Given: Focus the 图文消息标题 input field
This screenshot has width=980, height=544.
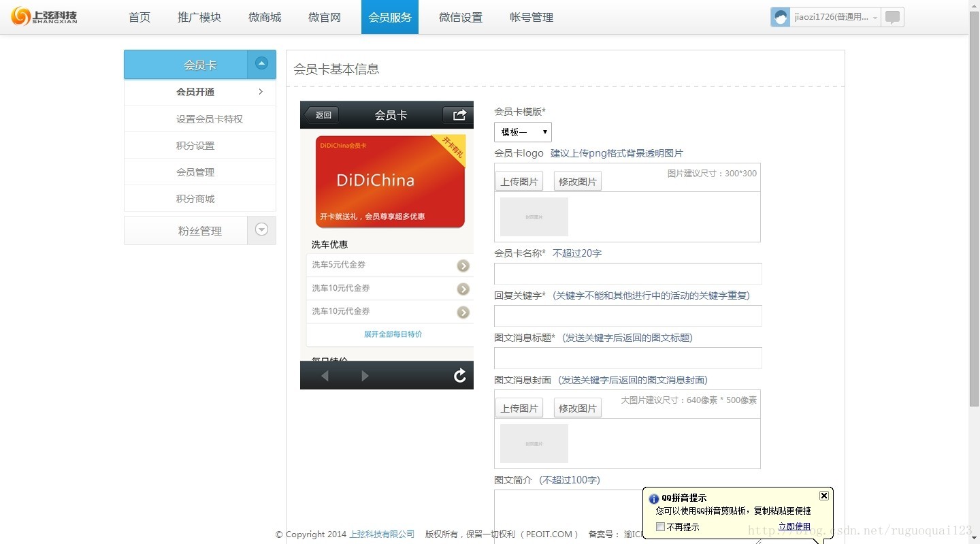Looking at the screenshot, I should pos(628,358).
